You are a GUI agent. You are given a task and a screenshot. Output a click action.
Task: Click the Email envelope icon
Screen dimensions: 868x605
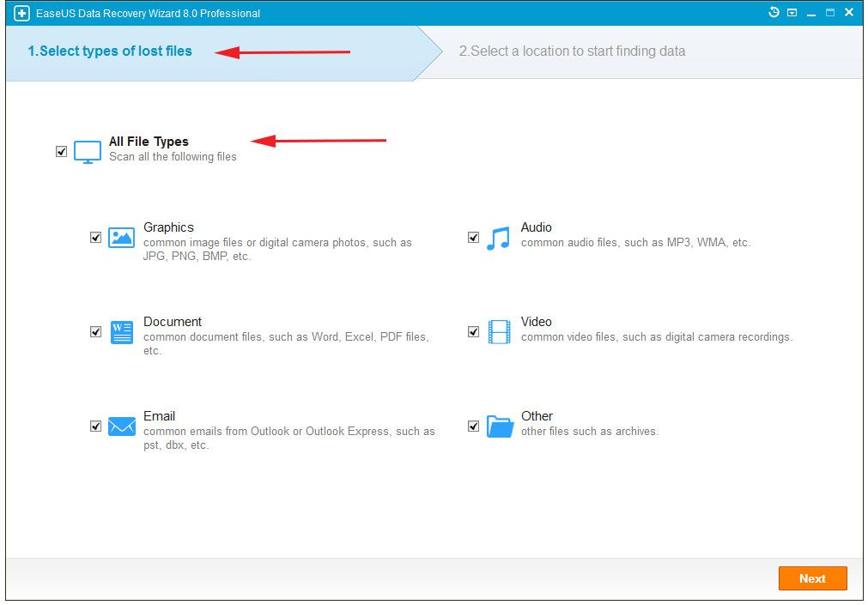121,427
